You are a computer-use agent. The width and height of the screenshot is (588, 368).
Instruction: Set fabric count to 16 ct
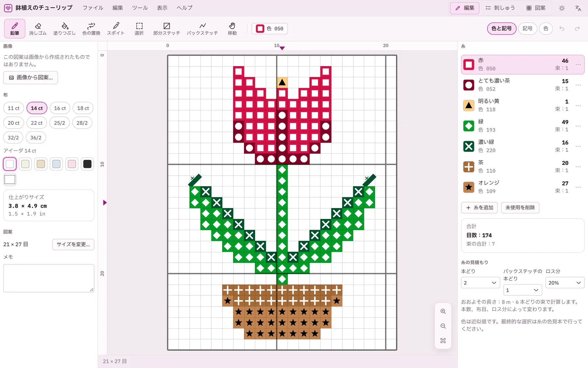(60, 108)
